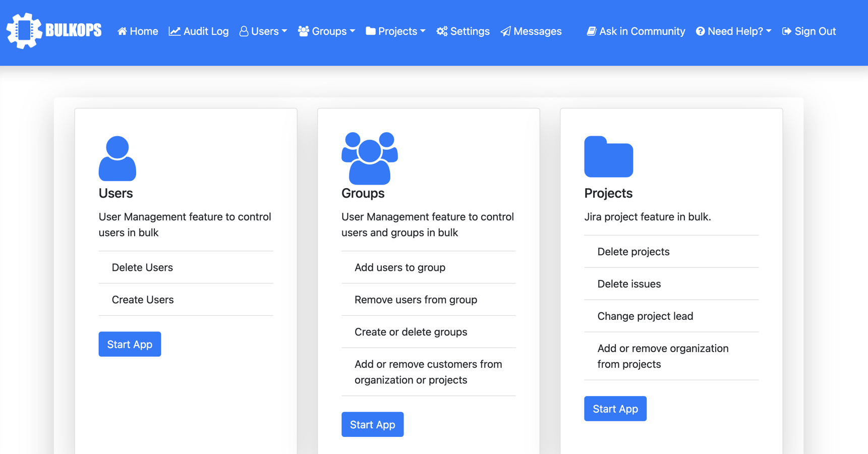Open the Settings menu item

coord(463,31)
